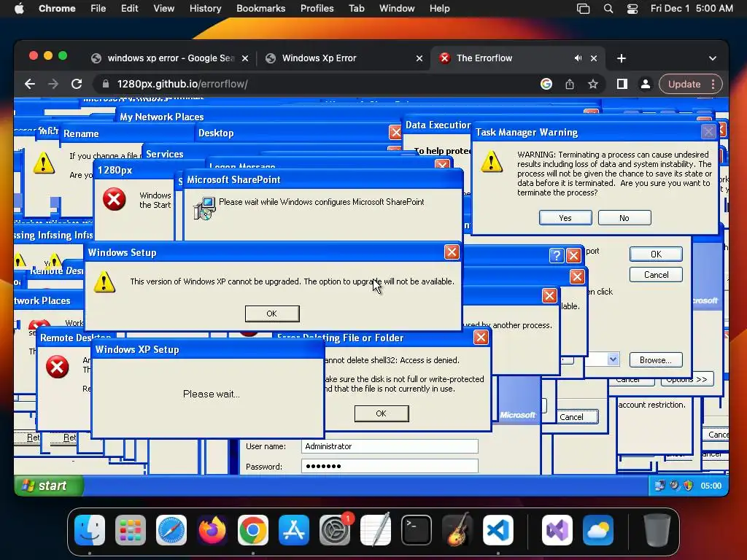Open a new tab with plus button
Viewport: 747px width, 560px height.
point(622,58)
